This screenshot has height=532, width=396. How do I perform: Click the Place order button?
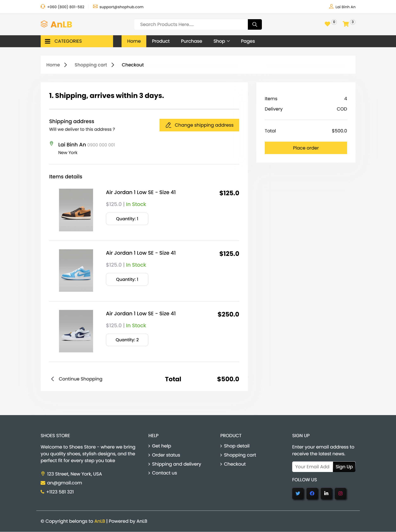tap(306, 148)
